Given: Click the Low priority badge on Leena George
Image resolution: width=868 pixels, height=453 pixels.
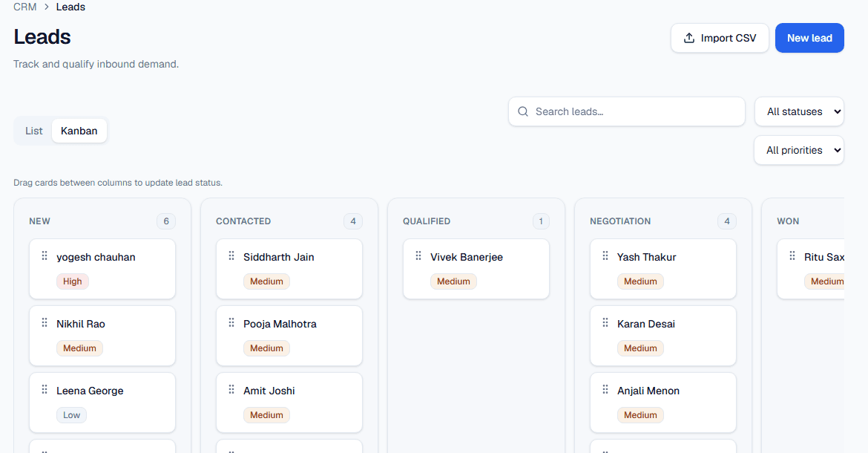Looking at the screenshot, I should [71, 415].
